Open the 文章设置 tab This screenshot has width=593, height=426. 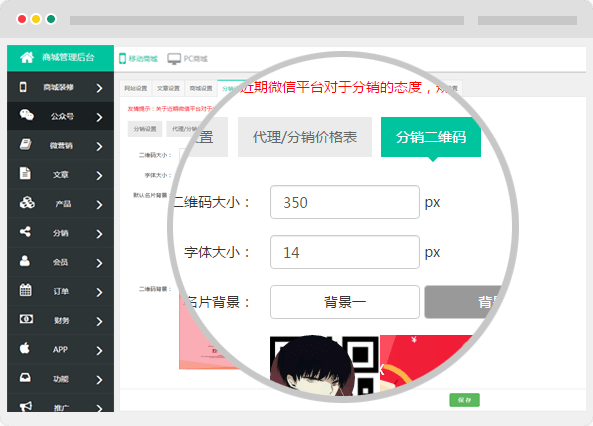click(168, 88)
